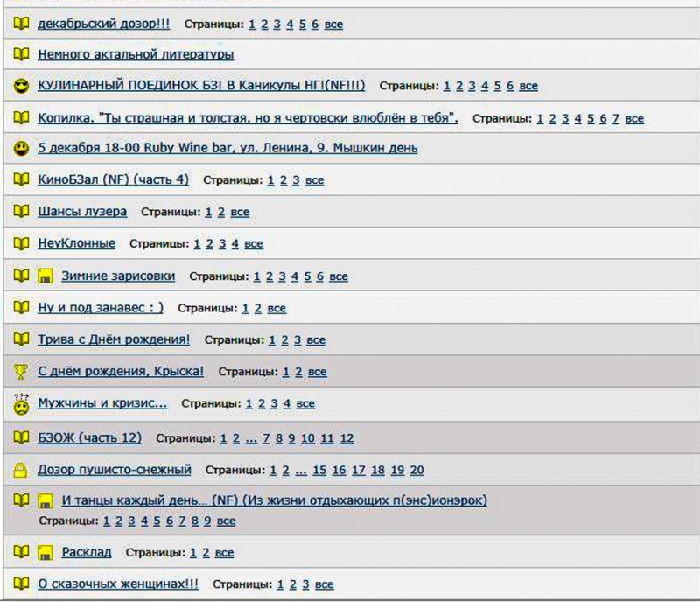
Task: Click the book icon beside 'Шансы лузера'
Action: click(21, 211)
